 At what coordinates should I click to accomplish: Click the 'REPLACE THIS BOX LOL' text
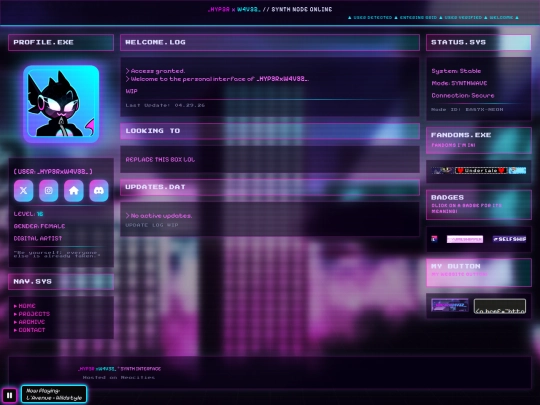tap(160, 159)
